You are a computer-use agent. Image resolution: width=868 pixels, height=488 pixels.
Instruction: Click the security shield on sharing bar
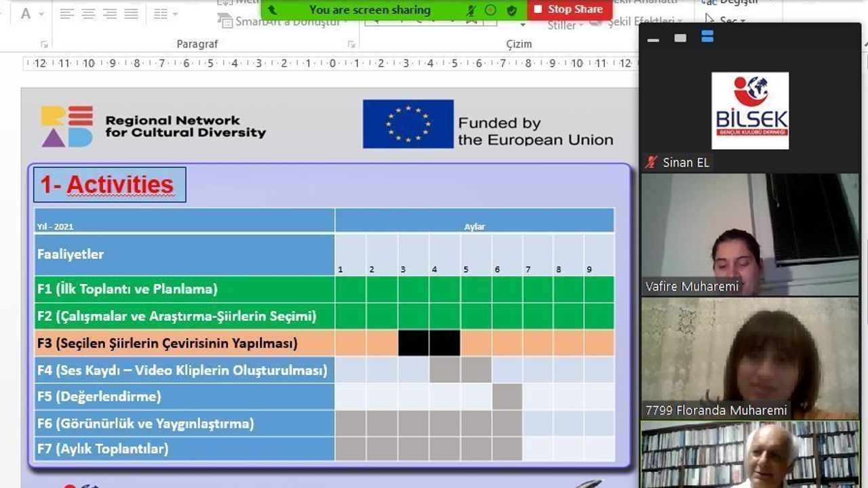pos(512,10)
